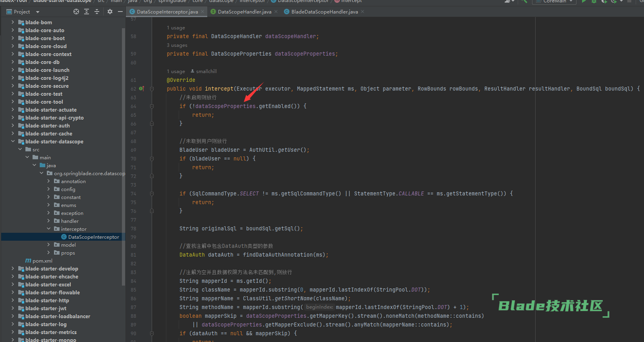
Task: Select blade-core-launch module
Action: (47, 70)
